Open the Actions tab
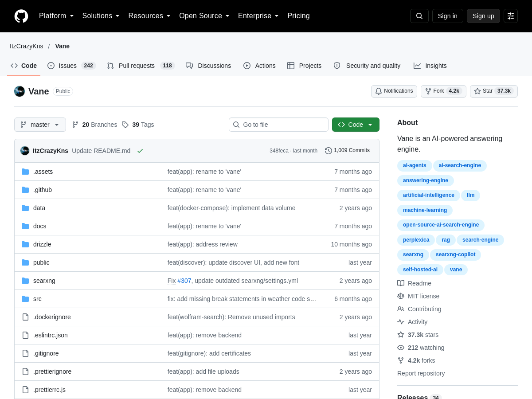The image size is (532, 399). pyautogui.click(x=259, y=66)
